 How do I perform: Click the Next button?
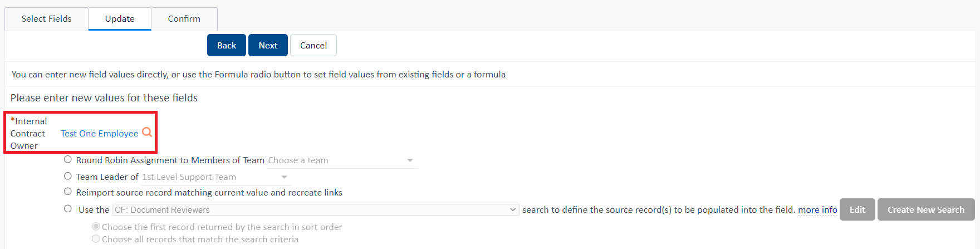pyautogui.click(x=268, y=45)
